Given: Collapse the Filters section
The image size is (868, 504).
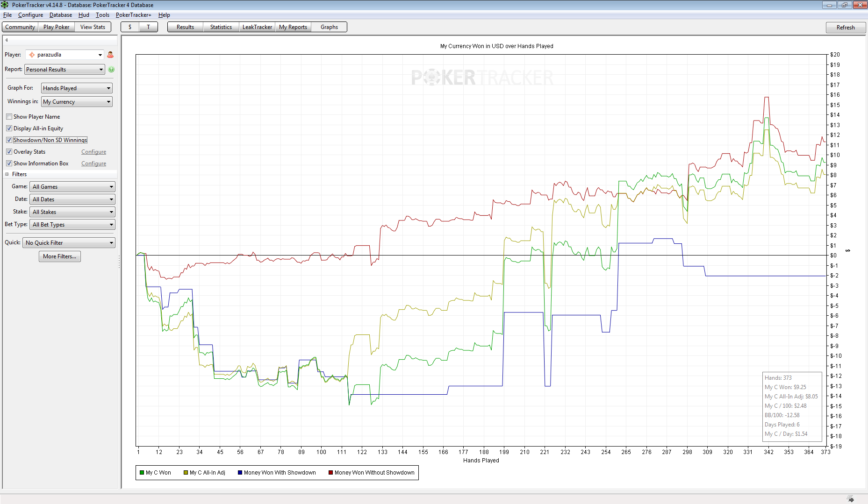Looking at the screenshot, I should click(x=7, y=174).
